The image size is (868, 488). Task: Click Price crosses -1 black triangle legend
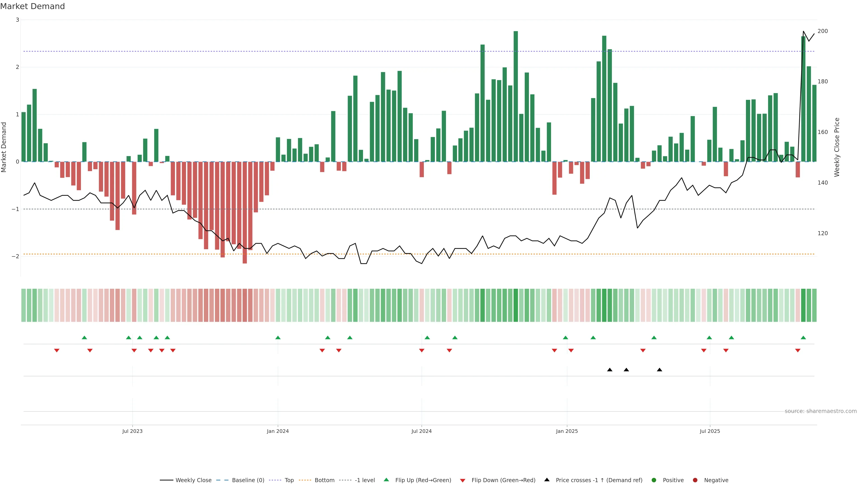tap(547, 480)
